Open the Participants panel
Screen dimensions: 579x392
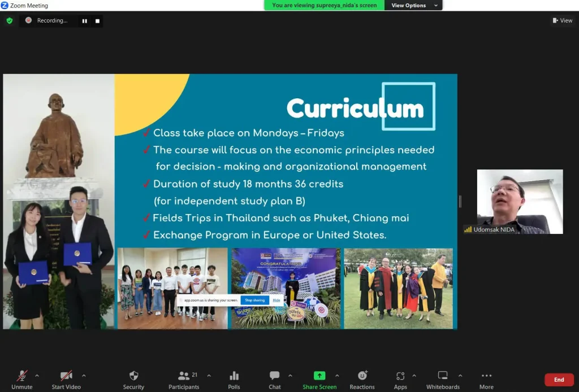pyautogui.click(x=183, y=376)
